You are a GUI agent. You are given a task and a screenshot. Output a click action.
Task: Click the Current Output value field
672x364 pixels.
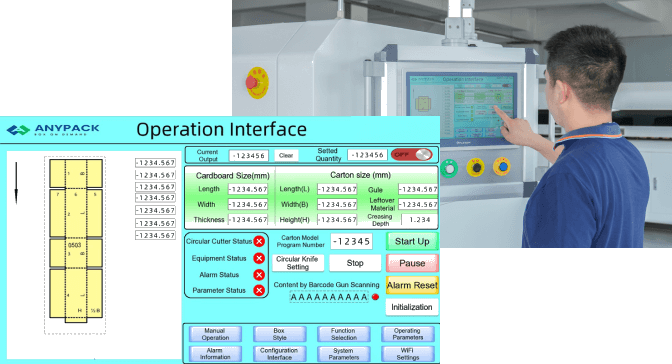pos(249,156)
